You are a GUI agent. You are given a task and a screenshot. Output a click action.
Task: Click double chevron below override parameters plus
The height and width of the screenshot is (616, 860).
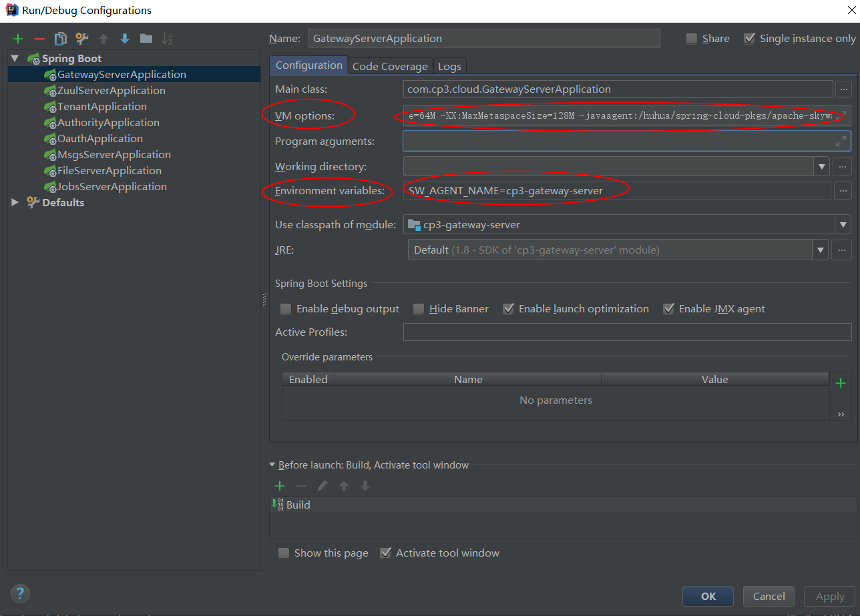pyautogui.click(x=841, y=414)
